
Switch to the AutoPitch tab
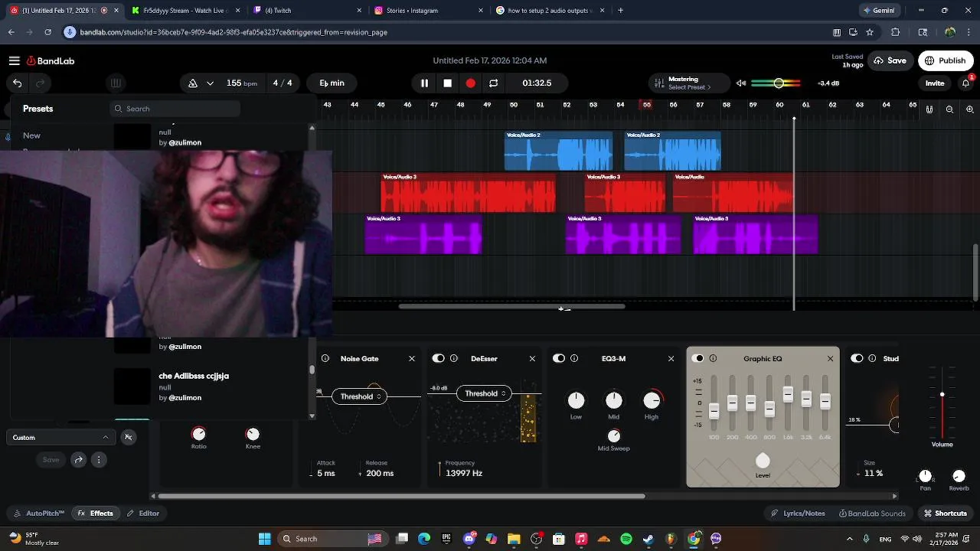[x=39, y=514]
